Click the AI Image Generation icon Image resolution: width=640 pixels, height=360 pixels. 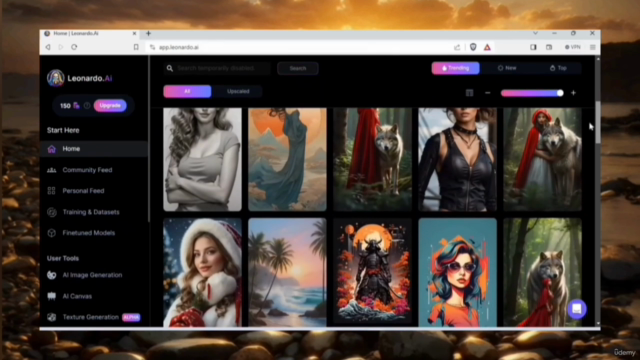point(51,275)
